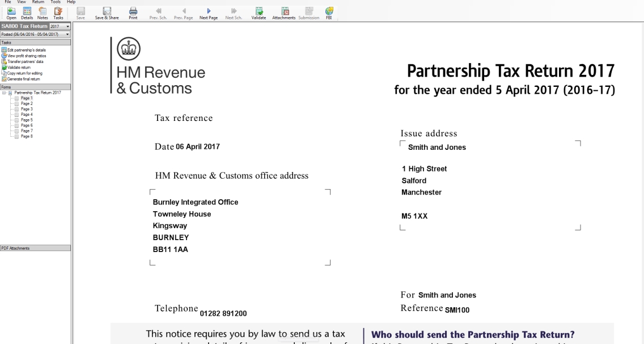The image size is (644, 344).
Task: Click the FBI toolbar icon
Action: [329, 12]
